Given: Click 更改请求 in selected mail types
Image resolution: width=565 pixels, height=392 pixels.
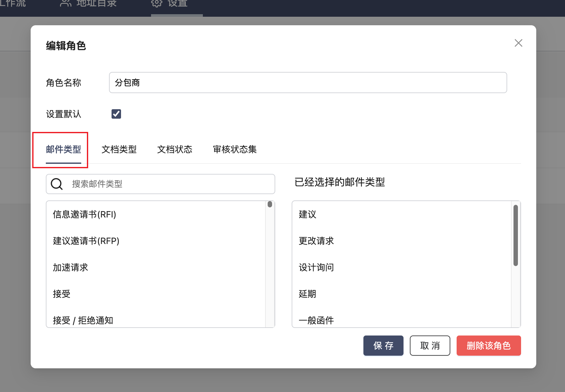Looking at the screenshot, I should click(x=316, y=241).
